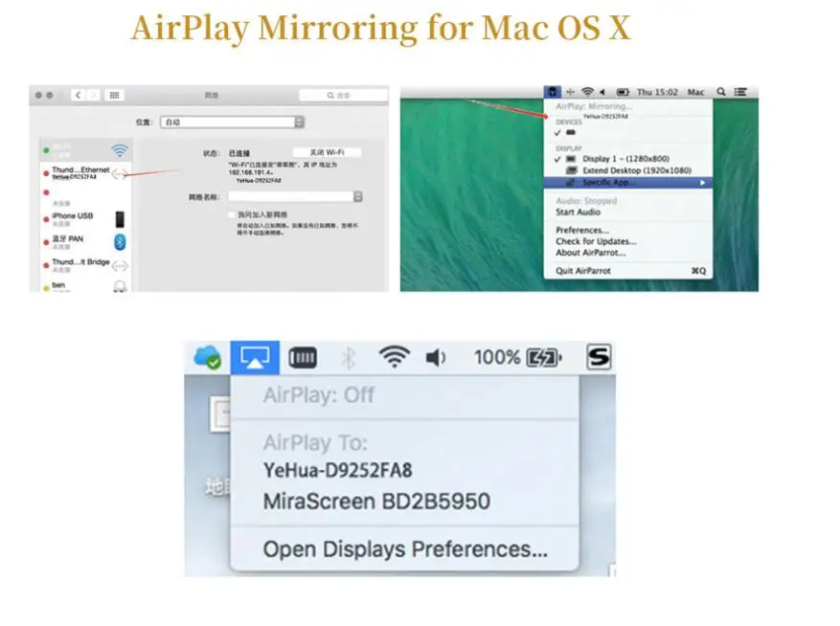
Task: Click Open Displays Preferences...
Action: click(405, 549)
